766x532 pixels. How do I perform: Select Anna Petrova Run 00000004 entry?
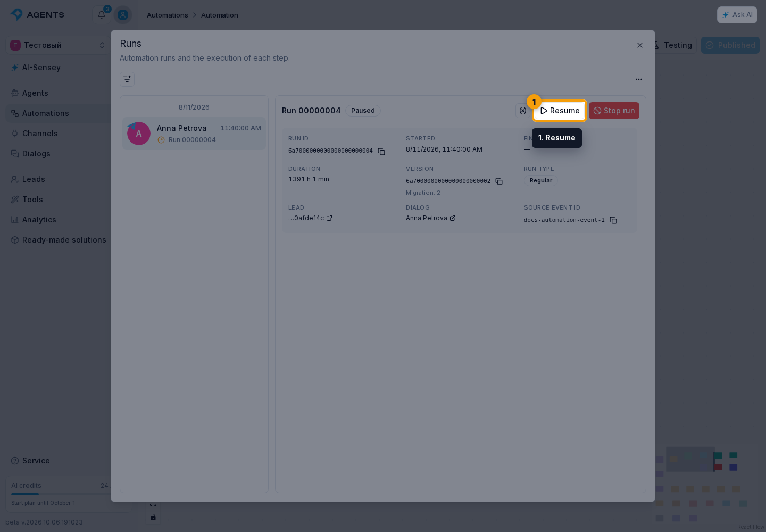[x=194, y=134]
